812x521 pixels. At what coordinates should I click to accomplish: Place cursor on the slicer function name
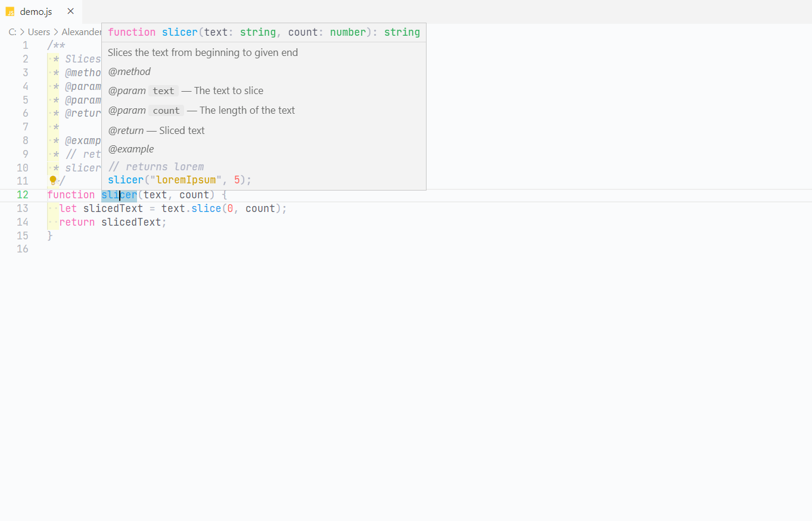click(119, 195)
